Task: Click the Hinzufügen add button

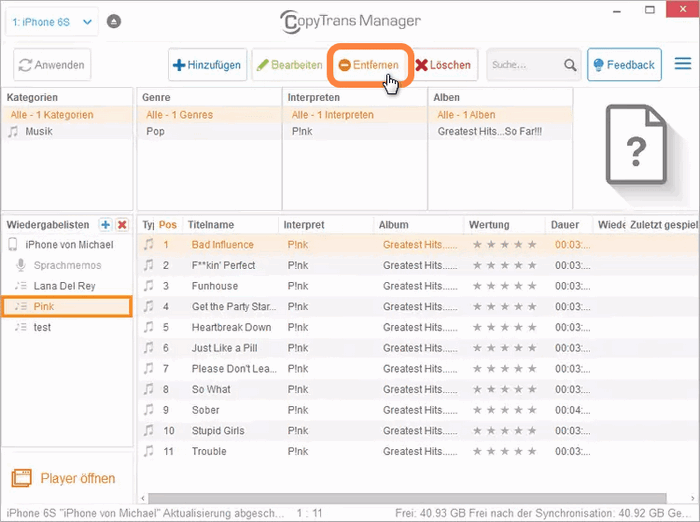Action: coord(208,65)
